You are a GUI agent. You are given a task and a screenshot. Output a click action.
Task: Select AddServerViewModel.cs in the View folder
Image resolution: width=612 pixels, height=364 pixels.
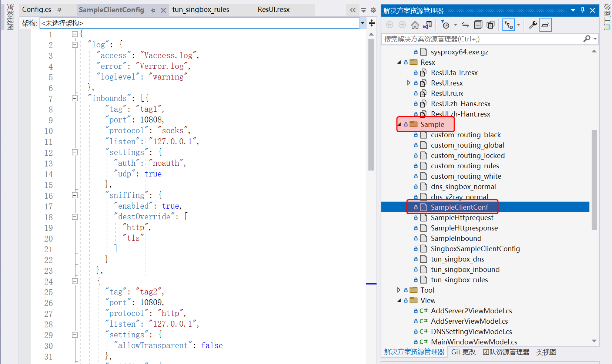coord(469,321)
